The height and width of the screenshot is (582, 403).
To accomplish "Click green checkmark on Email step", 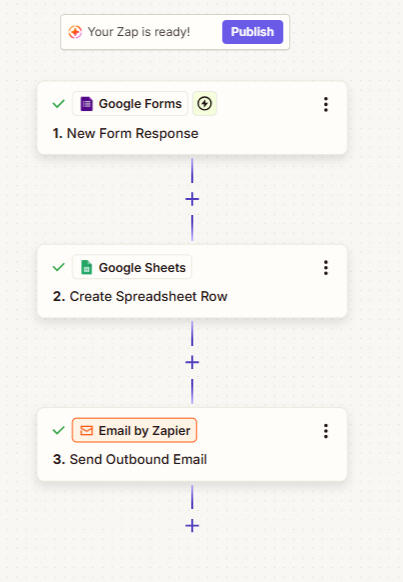I will click(59, 431).
